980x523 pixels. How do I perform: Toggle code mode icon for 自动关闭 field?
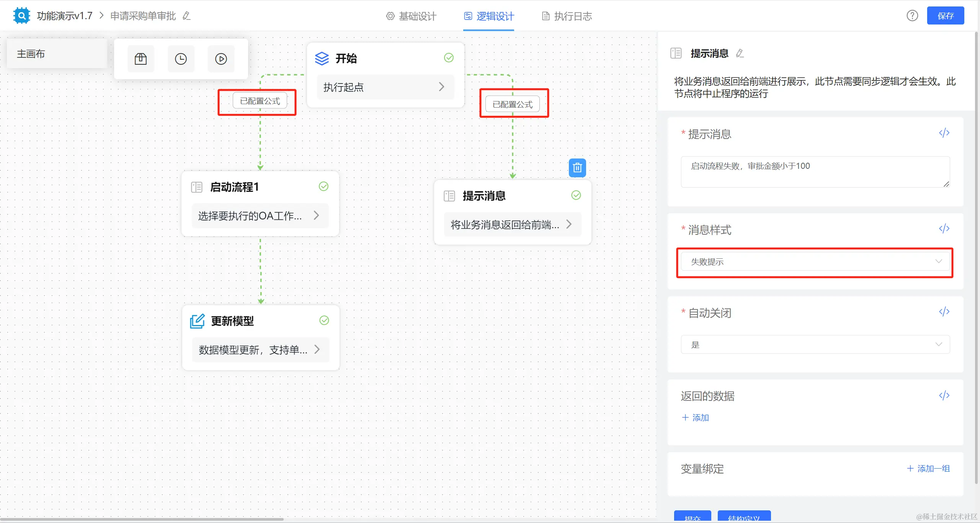944,312
